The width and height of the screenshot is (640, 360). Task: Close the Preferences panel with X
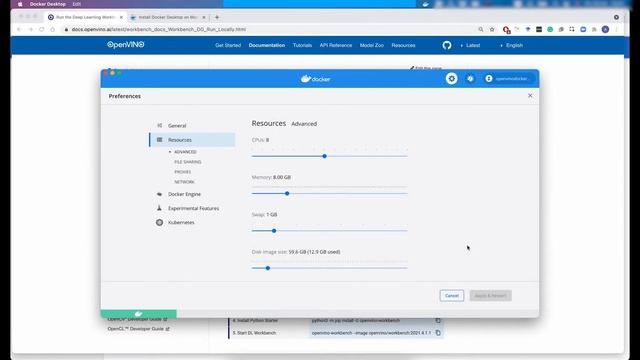[x=530, y=96]
